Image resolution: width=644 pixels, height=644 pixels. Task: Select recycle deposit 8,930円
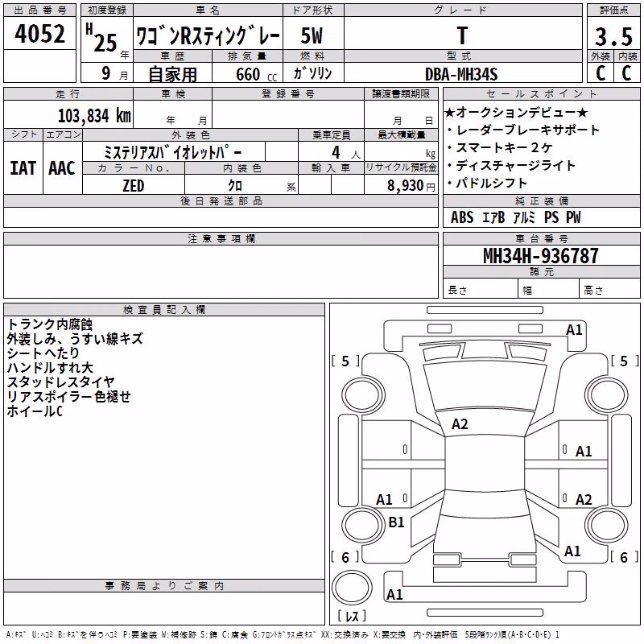[411, 186]
